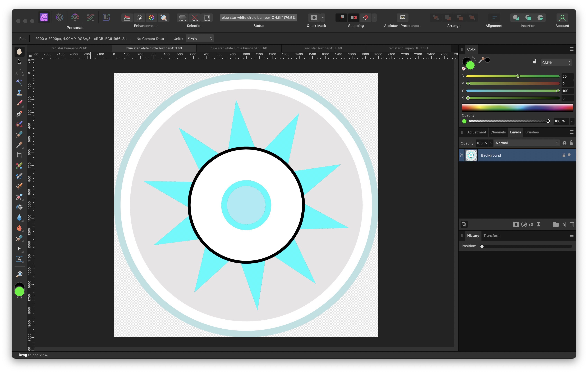Viewport: 588px width, 373px height.
Task: Select the Burn (flame) tool
Action: [19, 228]
